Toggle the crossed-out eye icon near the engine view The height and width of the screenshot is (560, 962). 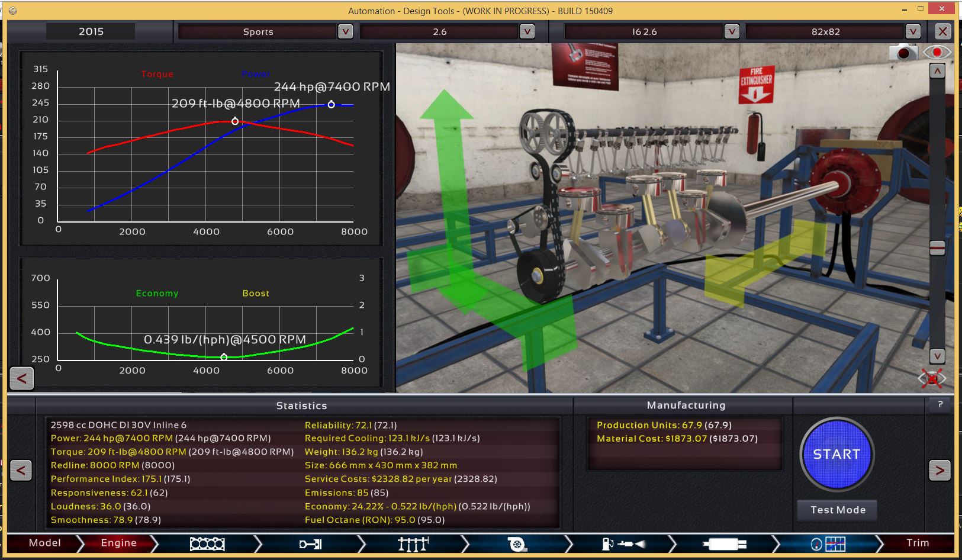[x=932, y=378]
